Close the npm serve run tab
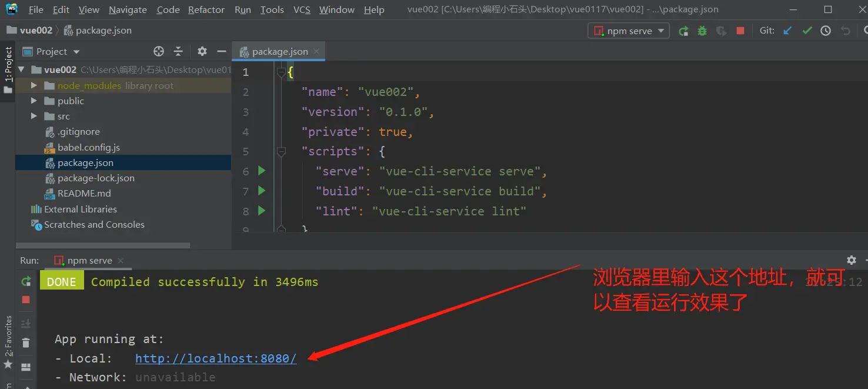This screenshot has height=389, width=868. click(x=121, y=260)
